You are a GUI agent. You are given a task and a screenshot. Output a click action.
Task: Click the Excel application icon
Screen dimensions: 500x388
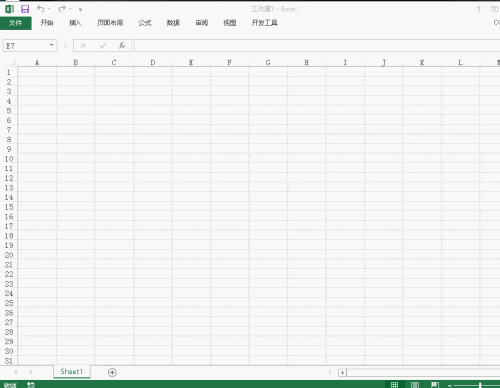click(9, 9)
